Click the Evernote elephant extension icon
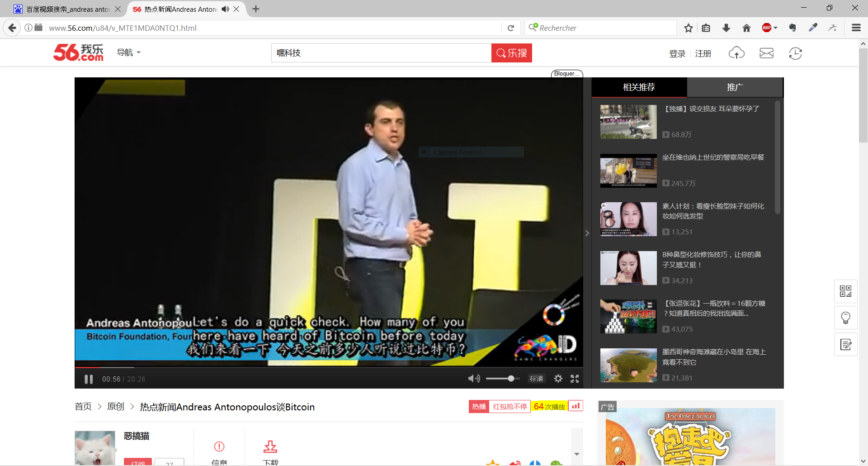868x466 pixels. click(793, 28)
